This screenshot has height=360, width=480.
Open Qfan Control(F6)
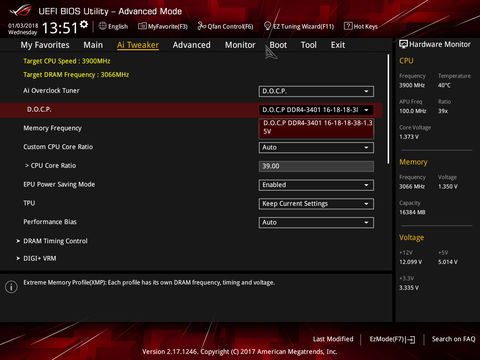(225, 26)
